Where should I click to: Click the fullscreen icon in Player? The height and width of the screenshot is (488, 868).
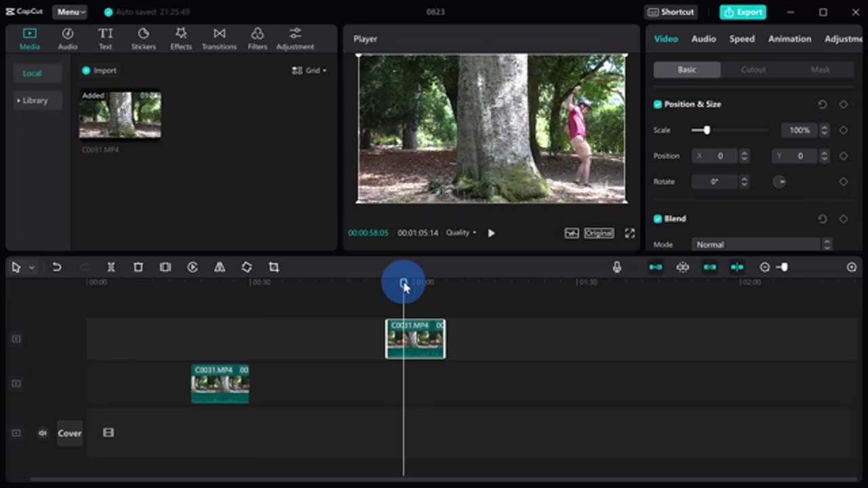(629, 233)
